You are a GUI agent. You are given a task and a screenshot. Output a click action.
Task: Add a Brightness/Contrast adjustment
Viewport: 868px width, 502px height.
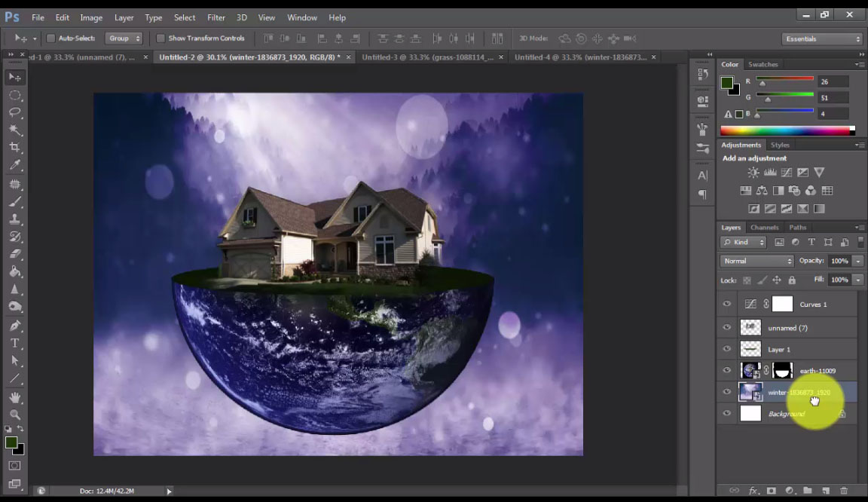753,173
